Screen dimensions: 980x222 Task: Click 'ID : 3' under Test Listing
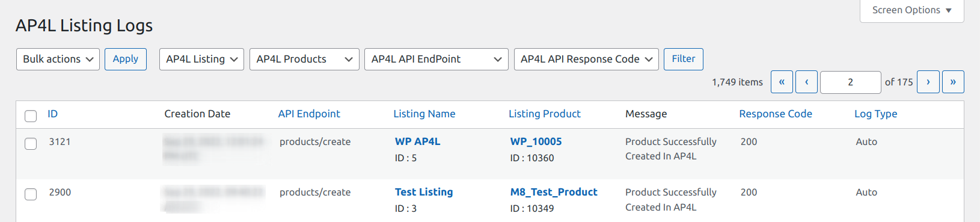tap(406, 209)
